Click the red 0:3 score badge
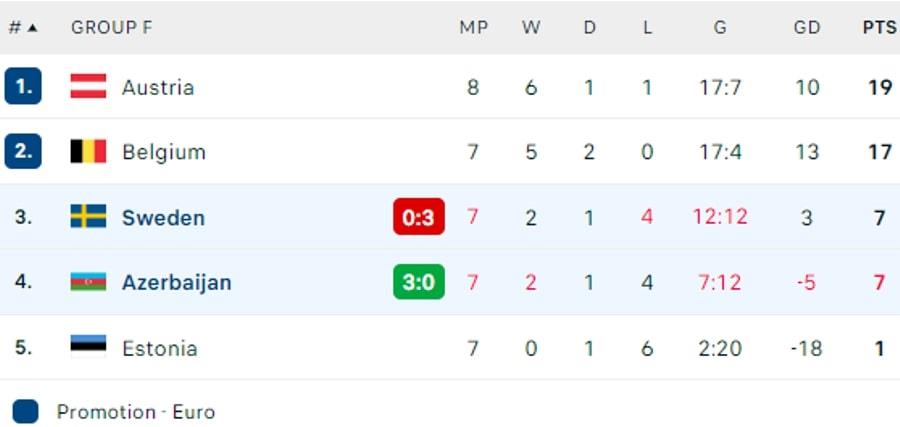The width and height of the screenshot is (900, 427). click(419, 217)
